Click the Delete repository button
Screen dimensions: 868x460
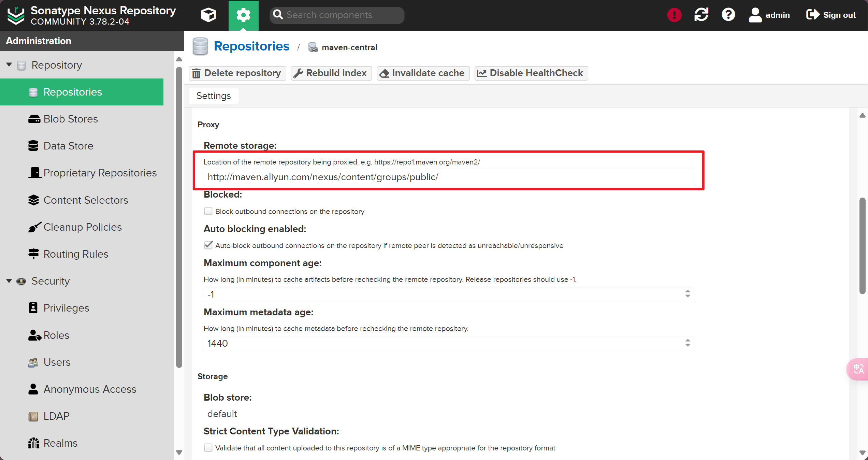[x=237, y=73]
